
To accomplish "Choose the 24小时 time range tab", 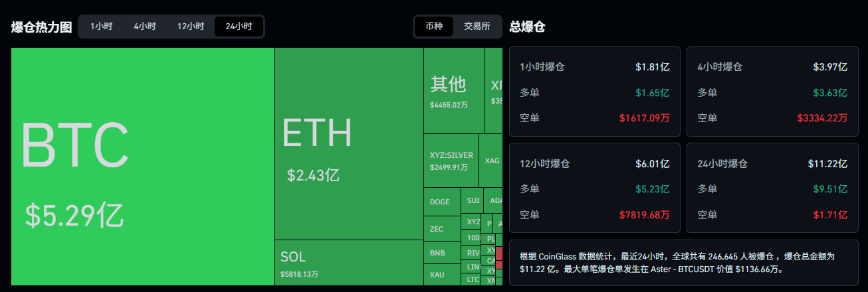I will point(239,27).
